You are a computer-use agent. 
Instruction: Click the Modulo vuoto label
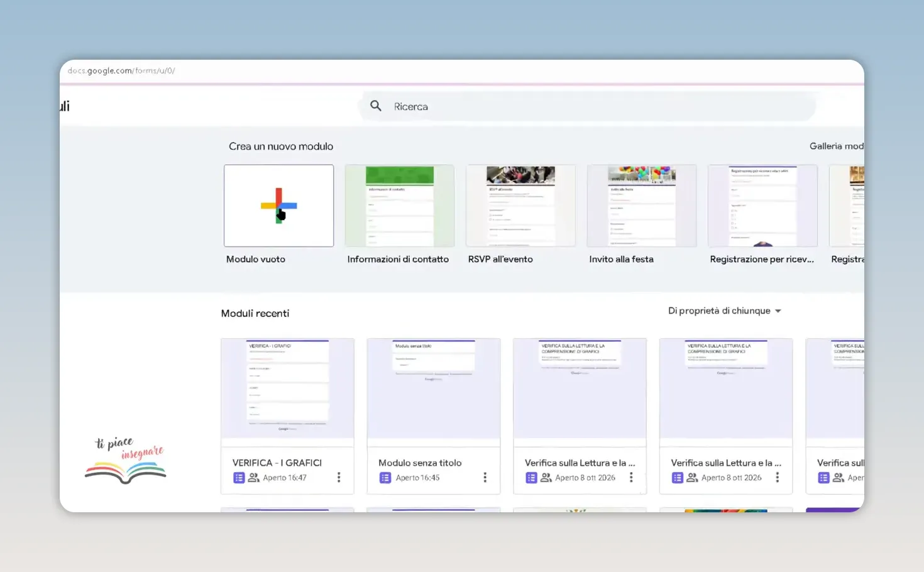pos(256,259)
